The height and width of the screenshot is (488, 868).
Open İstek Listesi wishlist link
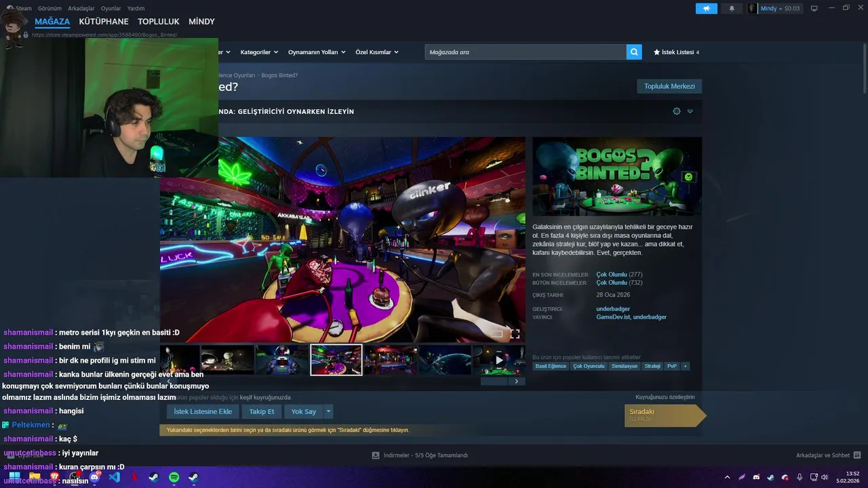pyautogui.click(x=677, y=52)
